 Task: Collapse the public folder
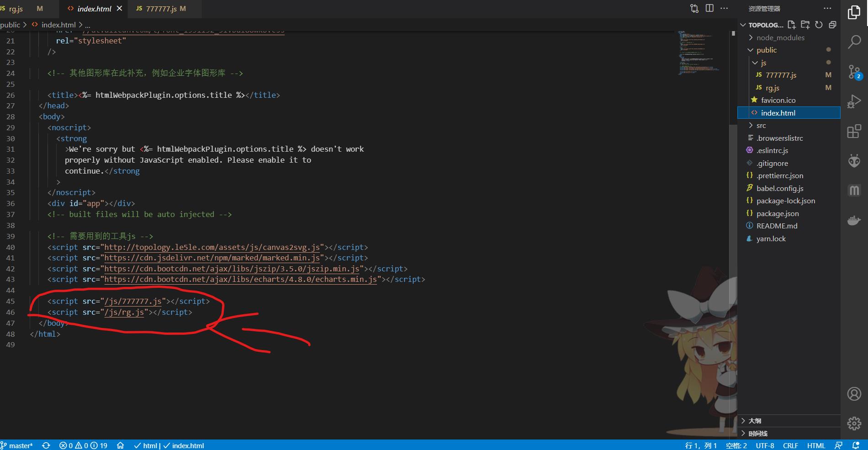pos(767,50)
